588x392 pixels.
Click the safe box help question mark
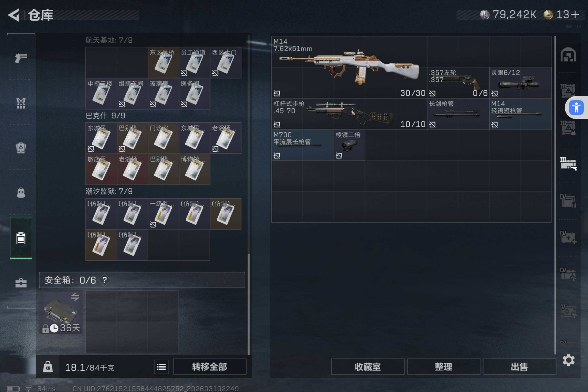point(105,280)
